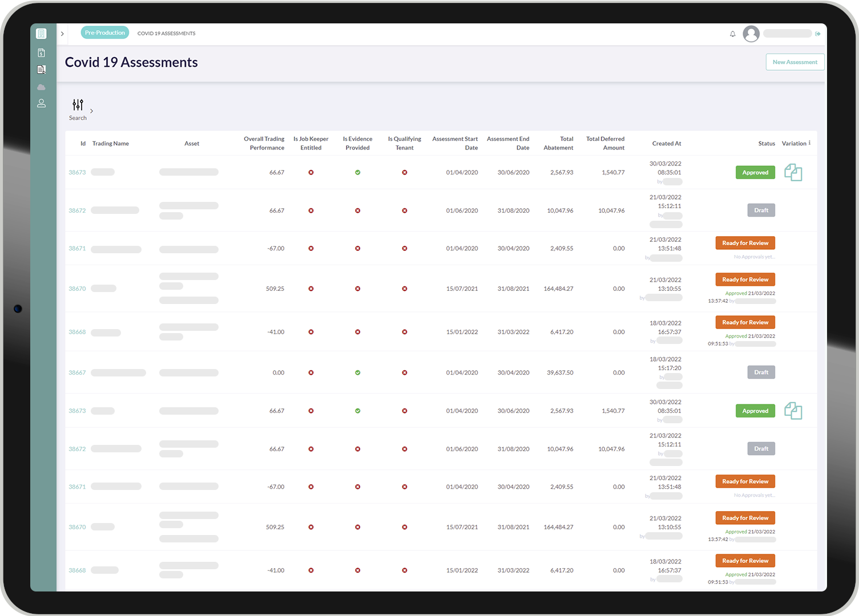Viewport: 859px width, 616px height.
Task: Sort by Total Deferred Amount header
Action: click(x=606, y=143)
